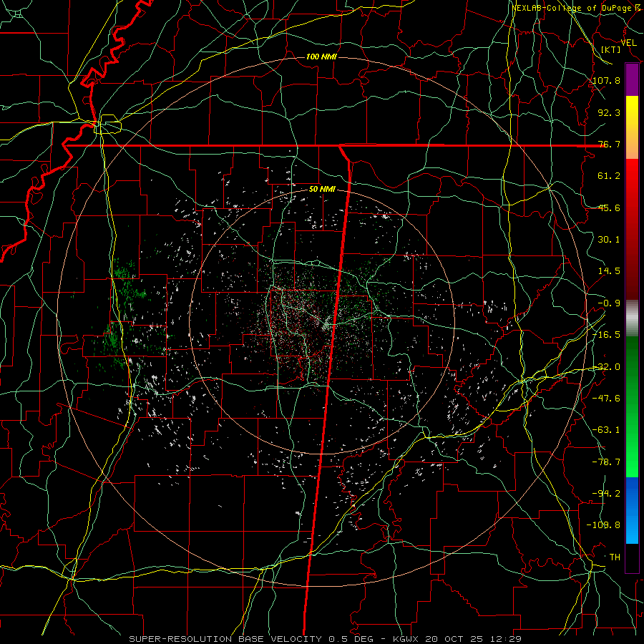This screenshot has height=644, width=644.
Task: Click the [KT] units label
Action: click(611, 49)
